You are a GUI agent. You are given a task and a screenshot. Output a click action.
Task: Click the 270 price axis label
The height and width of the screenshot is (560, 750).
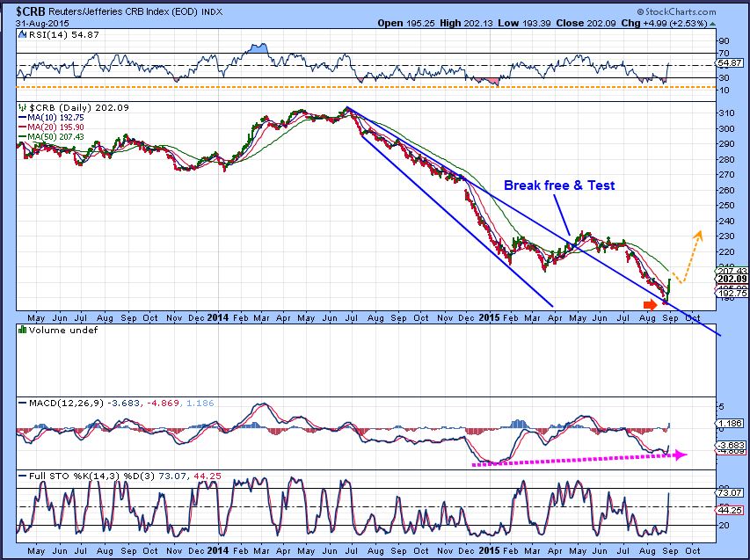pyautogui.click(x=727, y=175)
